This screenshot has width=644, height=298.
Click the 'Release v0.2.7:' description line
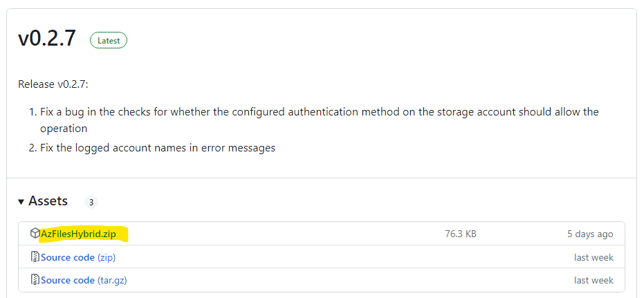click(53, 84)
